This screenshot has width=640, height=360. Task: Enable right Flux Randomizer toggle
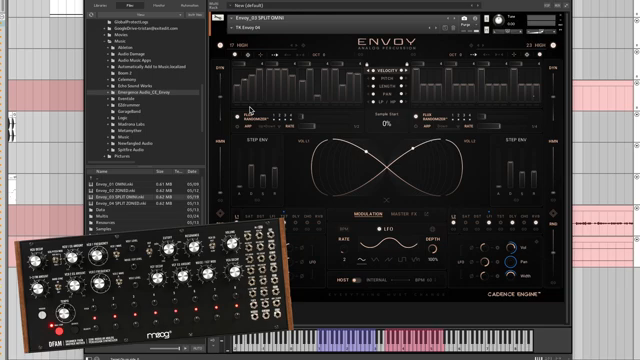(416, 117)
